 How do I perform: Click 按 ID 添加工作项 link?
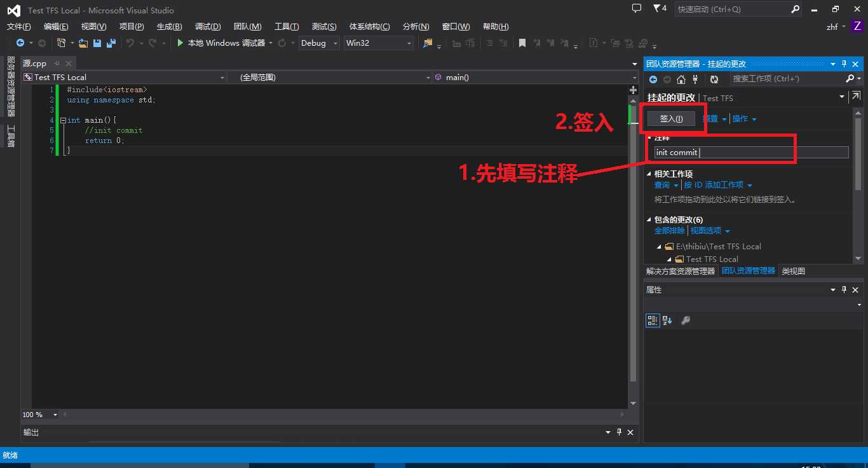714,185
